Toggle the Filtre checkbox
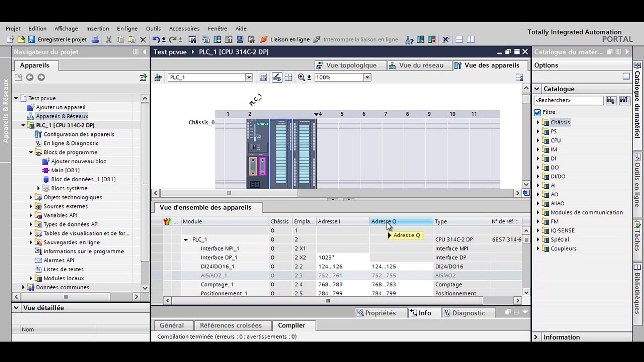Screen dimensions: 644x362 click(538, 112)
